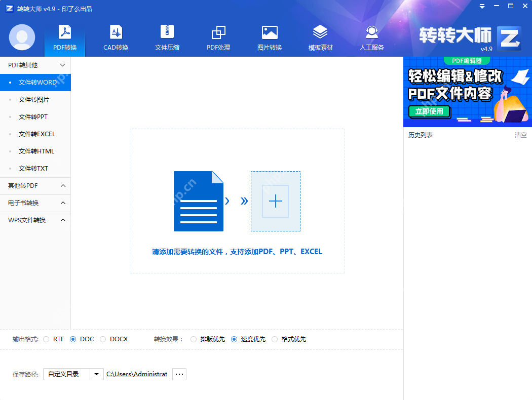Switch to the CAD转换 tool
Screen dimensions: 532x400
click(116, 37)
